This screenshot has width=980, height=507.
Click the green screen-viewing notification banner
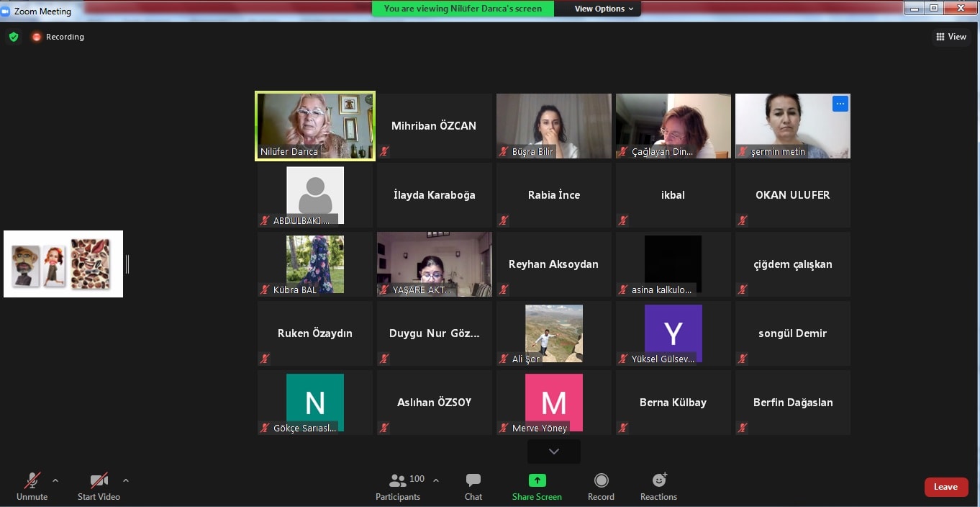pyautogui.click(x=463, y=9)
